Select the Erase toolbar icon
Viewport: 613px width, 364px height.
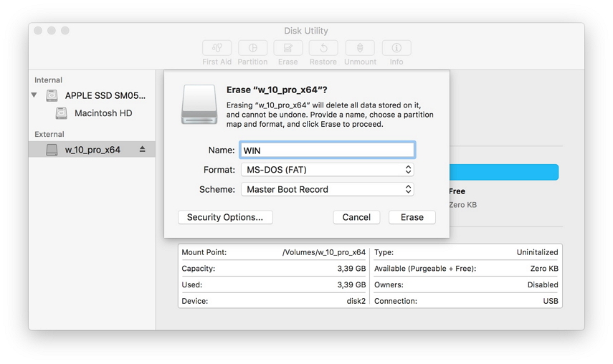pyautogui.click(x=288, y=48)
